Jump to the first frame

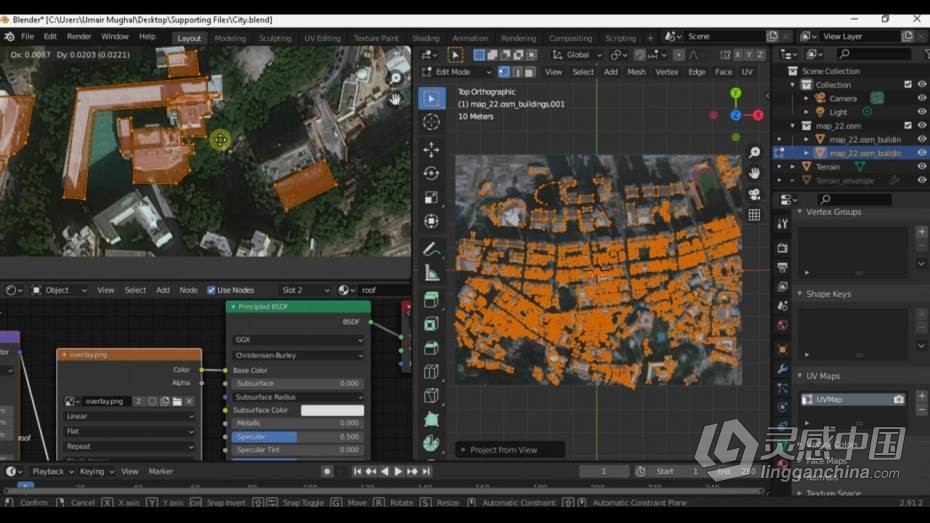[357, 471]
